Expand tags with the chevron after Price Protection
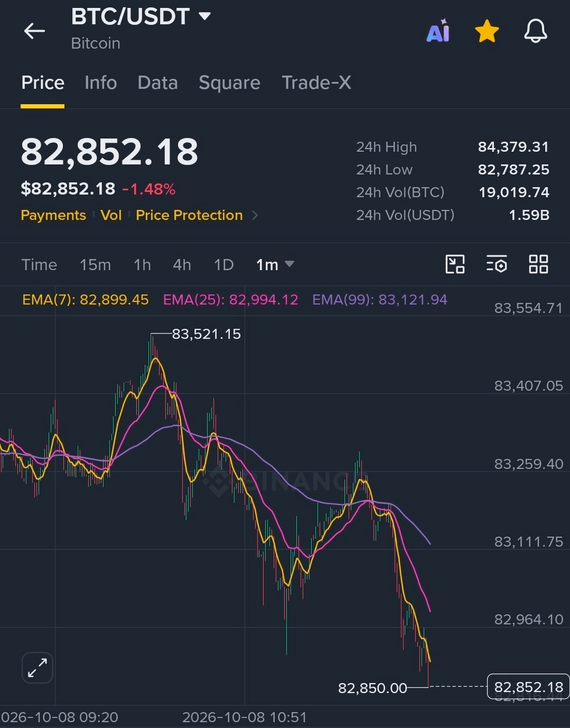The height and width of the screenshot is (728, 570). coord(255,215)
